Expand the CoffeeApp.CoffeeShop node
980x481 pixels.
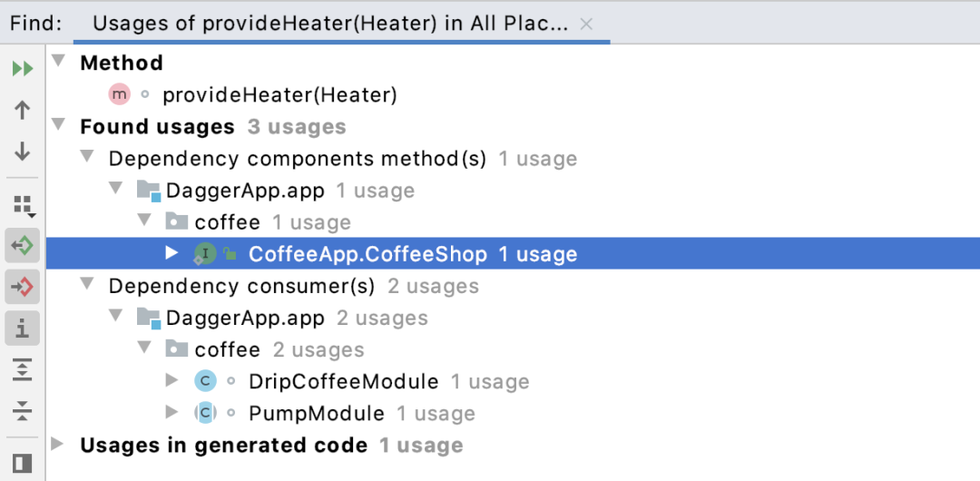(172, 254)
